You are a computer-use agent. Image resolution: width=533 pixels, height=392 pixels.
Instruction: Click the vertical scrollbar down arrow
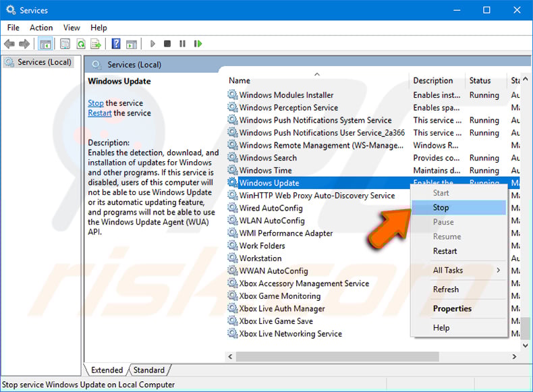click(x=526, y=345)
